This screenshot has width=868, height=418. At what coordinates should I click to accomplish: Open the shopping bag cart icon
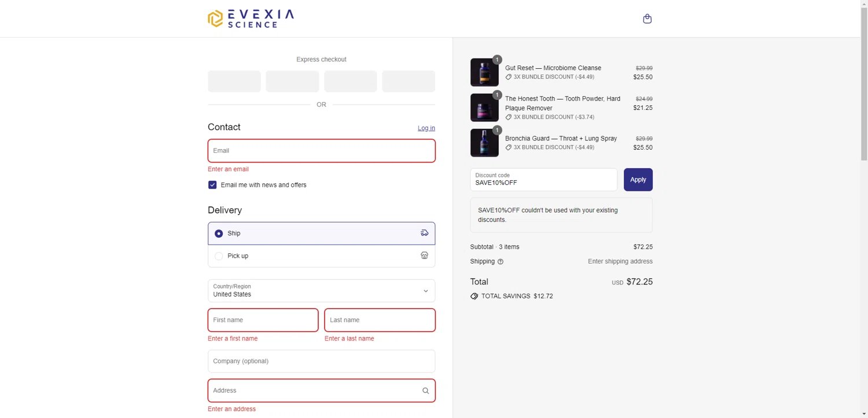point(647,19)
